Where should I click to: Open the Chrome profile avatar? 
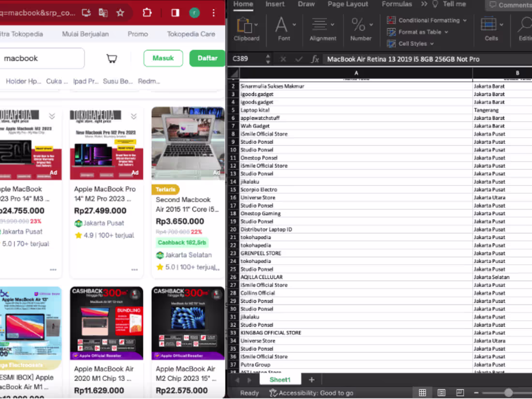(194, 13)
